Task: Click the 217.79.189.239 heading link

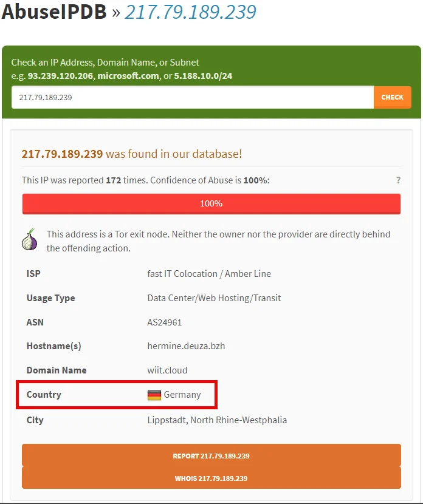Action: click(190, 12)
